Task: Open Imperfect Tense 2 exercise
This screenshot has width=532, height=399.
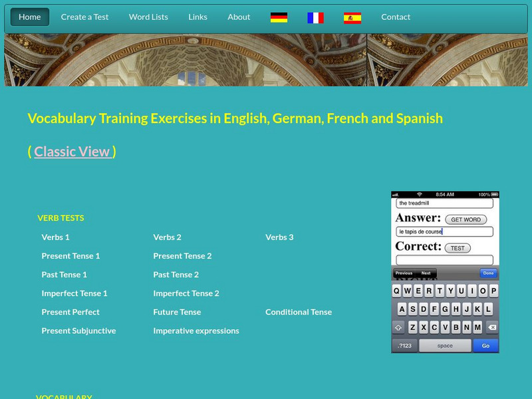Action: 186,293
